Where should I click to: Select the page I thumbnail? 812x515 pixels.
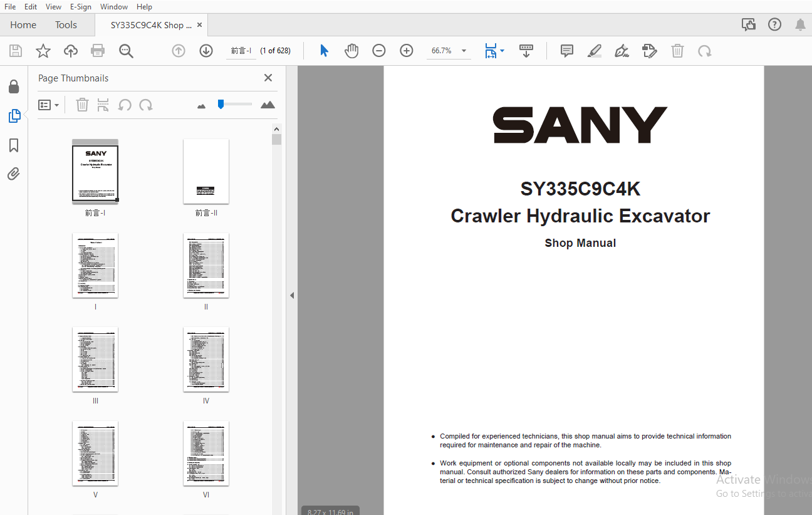pos(95,266)
